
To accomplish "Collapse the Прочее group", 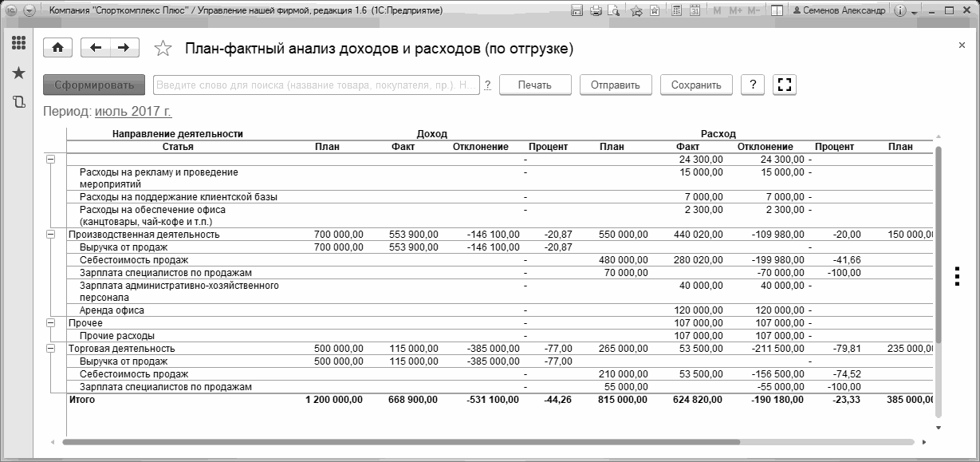I will [51, 323].
